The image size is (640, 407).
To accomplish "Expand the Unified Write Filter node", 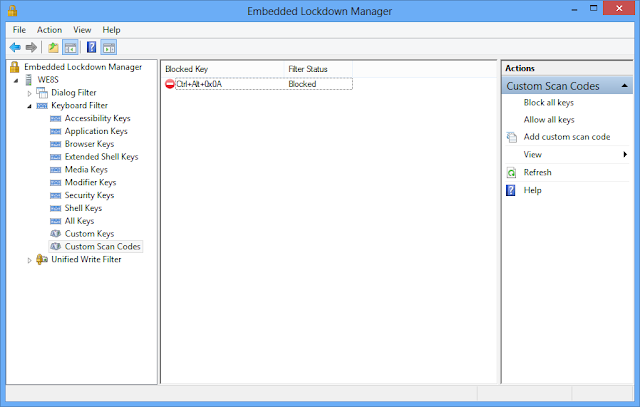I will pyautogui.click(x=29, y=260).
